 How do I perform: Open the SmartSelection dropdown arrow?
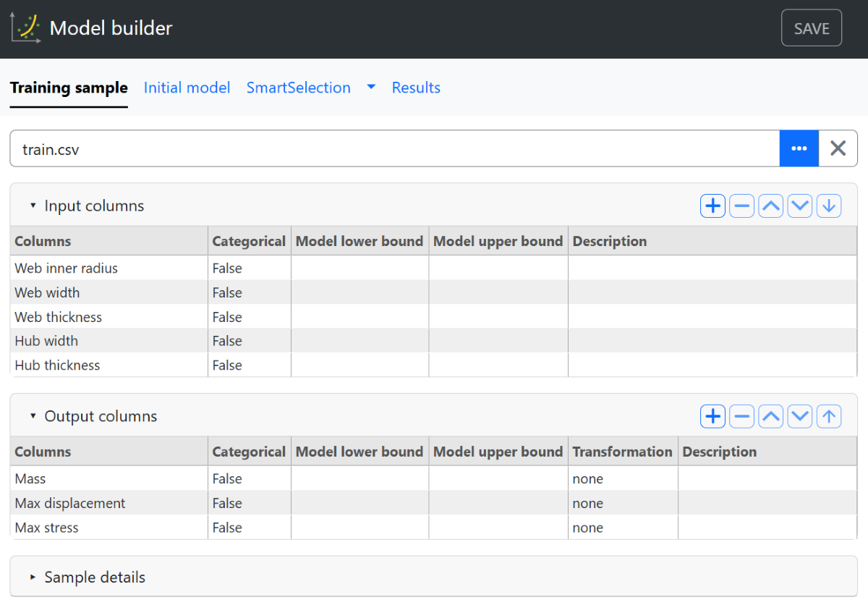click(371, 87)
